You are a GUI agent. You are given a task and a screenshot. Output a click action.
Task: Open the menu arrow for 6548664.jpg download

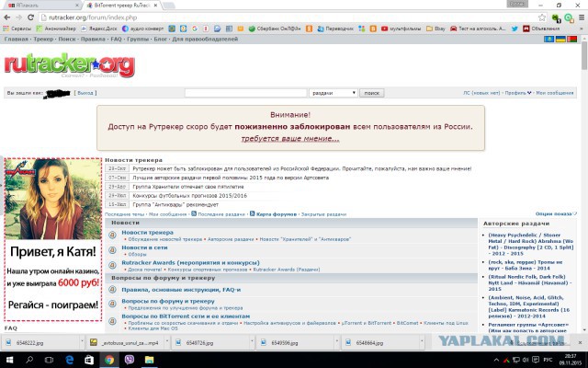(422, 342)
